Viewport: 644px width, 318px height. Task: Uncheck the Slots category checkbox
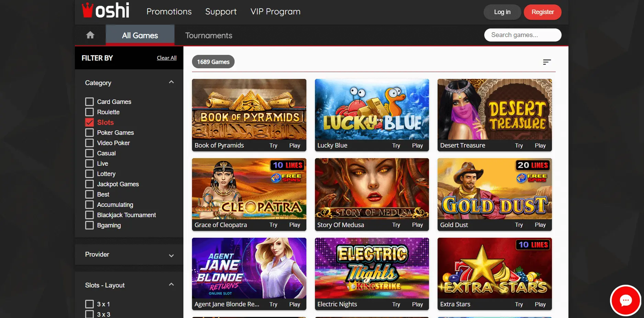pyautogui.click(x=90, y=122)
